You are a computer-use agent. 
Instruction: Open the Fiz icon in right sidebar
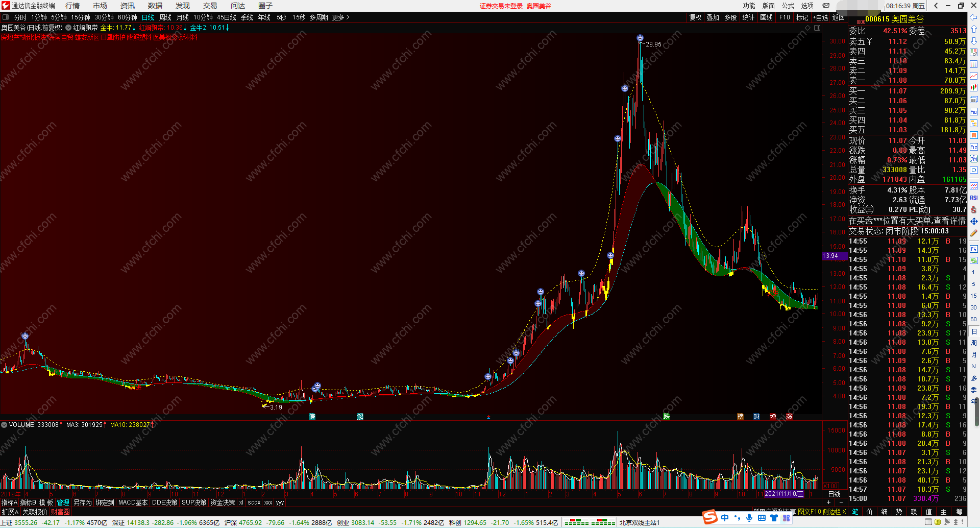974,147
